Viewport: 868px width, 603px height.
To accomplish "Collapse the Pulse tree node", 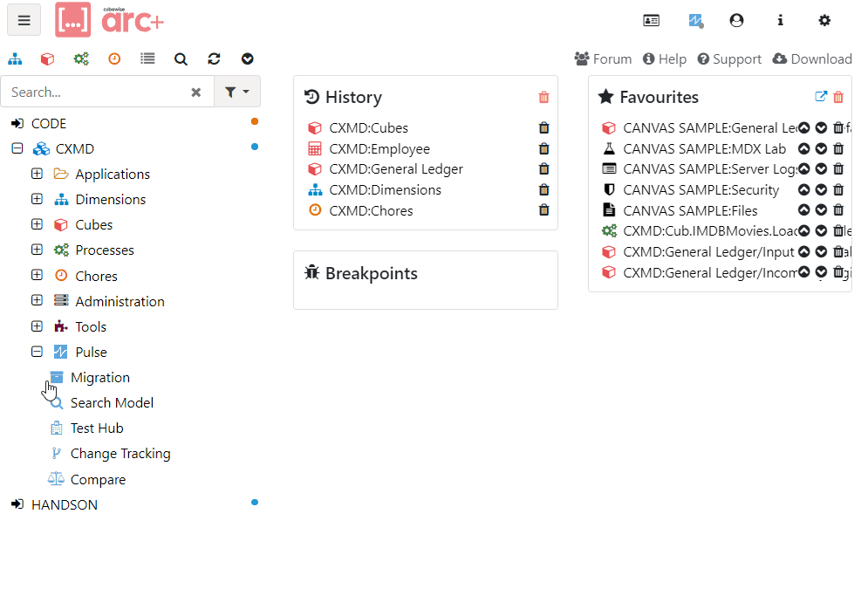I will coord(37,352).
